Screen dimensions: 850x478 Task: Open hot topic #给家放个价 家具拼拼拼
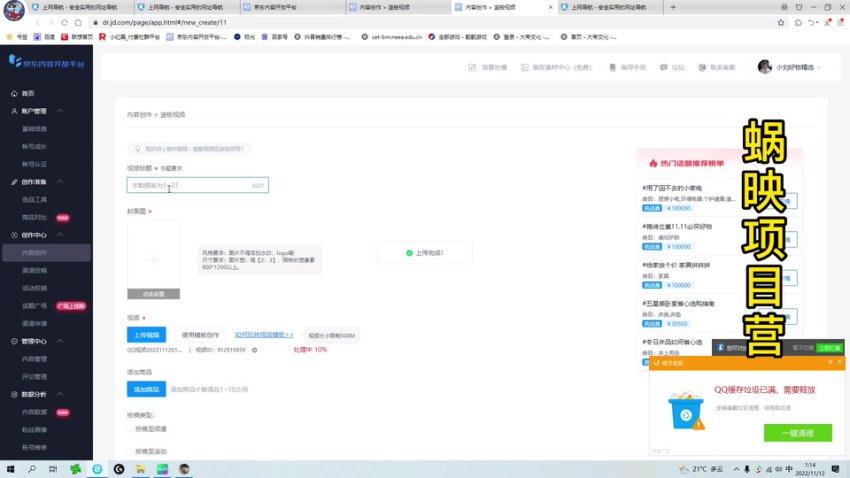tap(676, 265)
